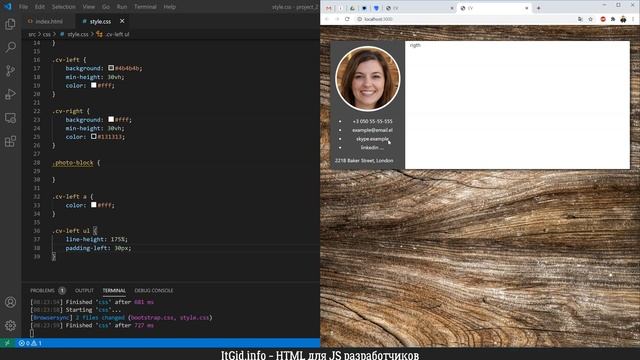The width and height of the screenshot is (640, 360).
Task: Open the View menu
Action: [x=89, y=7]
